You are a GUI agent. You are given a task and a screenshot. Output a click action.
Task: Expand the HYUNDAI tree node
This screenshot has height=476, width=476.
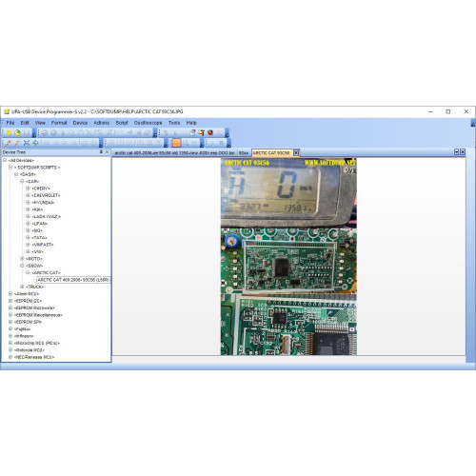[x=28, y=203]
